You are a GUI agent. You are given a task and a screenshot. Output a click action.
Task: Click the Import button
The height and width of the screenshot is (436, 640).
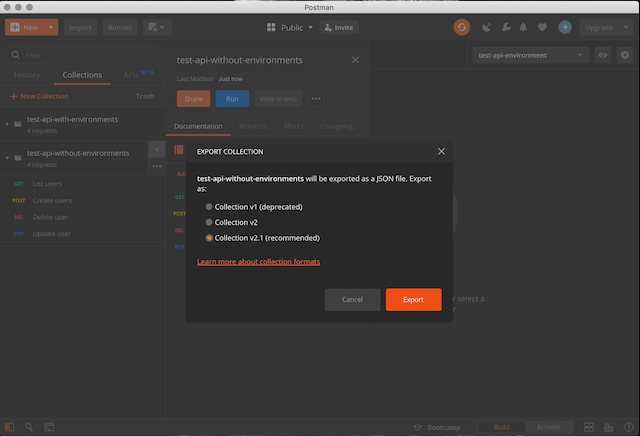[80, 27]
